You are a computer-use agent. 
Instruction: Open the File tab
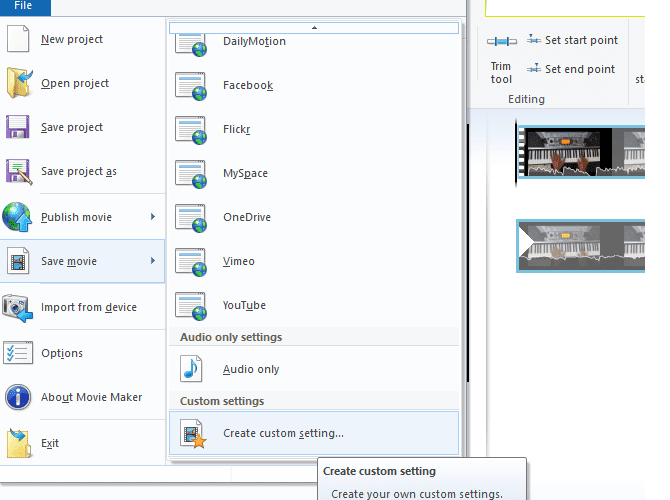tap(25, 7)
